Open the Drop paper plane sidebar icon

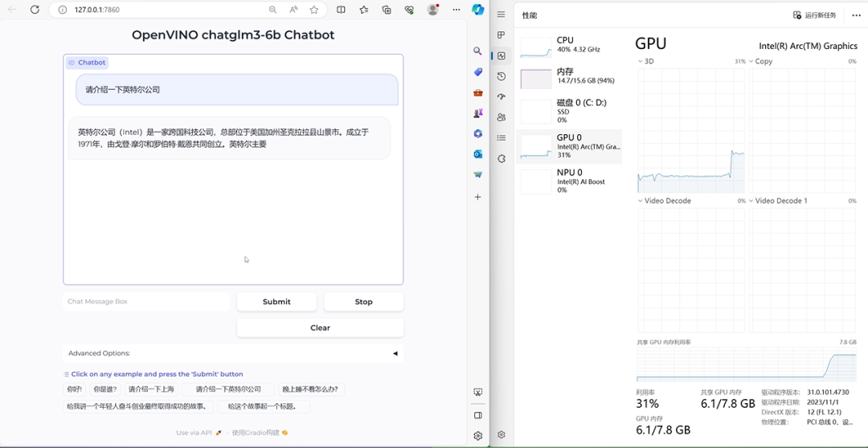(x=477, y=174)
